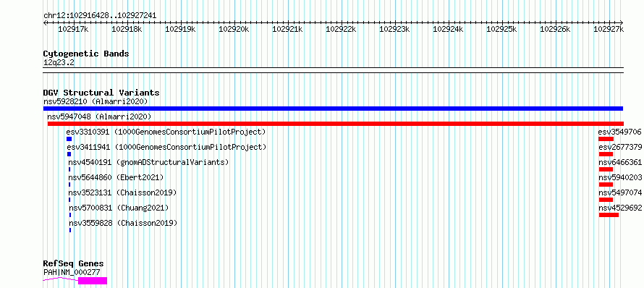Click red bar under nsv6466361
This screenshot has width=644, height=288.
tap(606, 169)
